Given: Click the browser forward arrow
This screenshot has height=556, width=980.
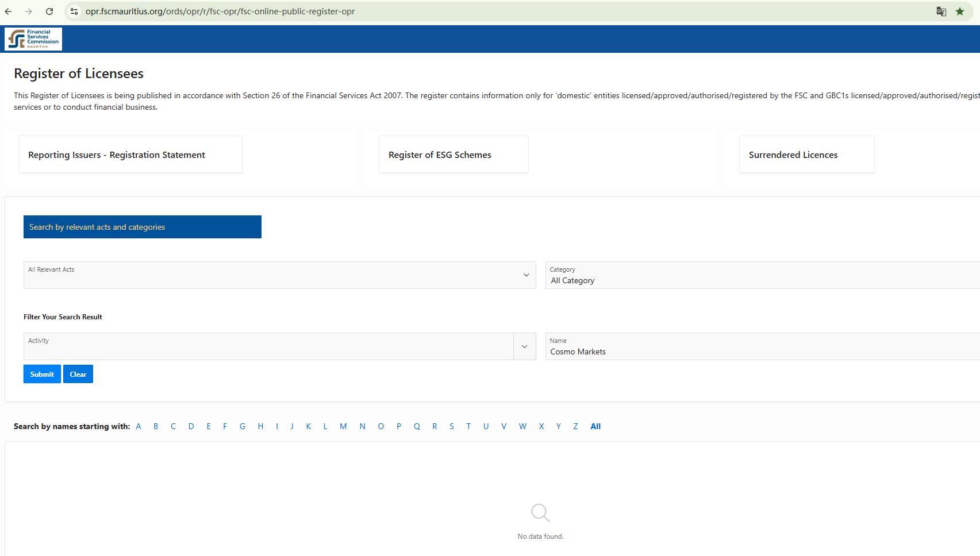Looking at the screenshot, I should click(x=29, y=11).
